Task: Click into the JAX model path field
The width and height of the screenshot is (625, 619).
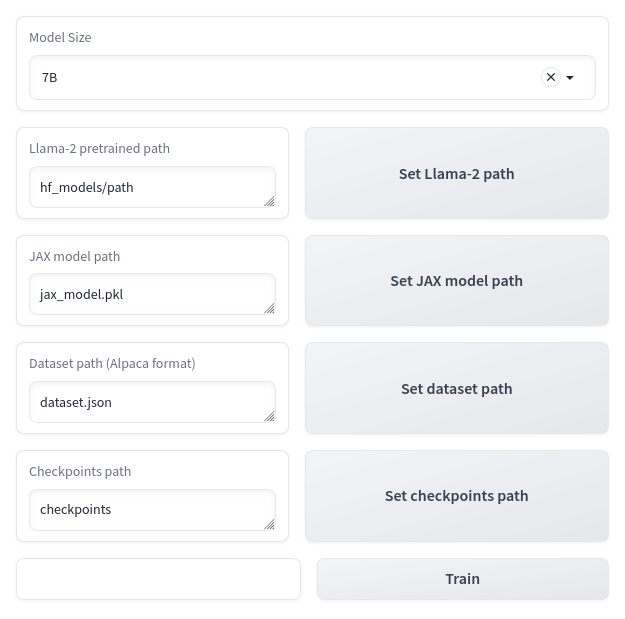Action: tap(150, 295)
